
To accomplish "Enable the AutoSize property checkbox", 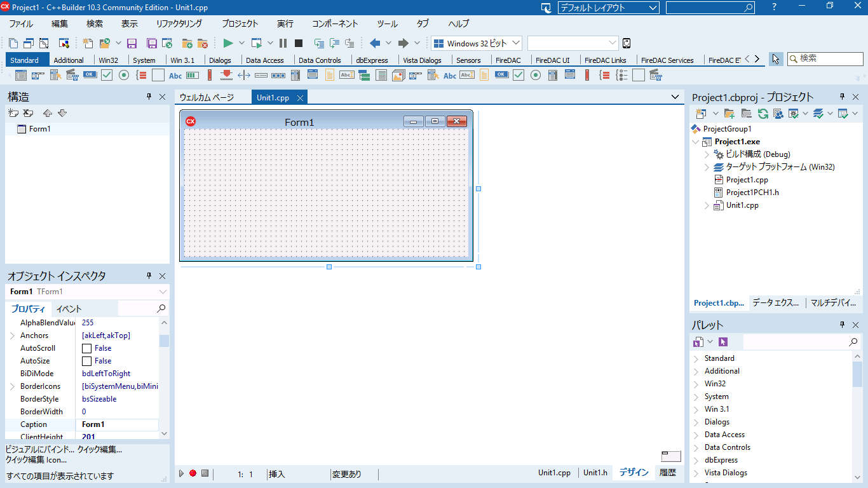I will 86,360.
